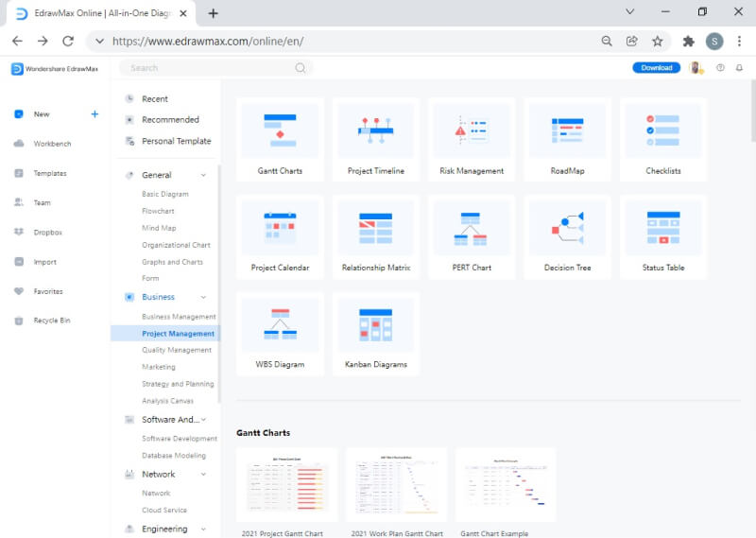Image resolution: width=756 pixels, height=538 pixels.
Task: Select Project Management subcategory
Action: [x=165, y=334]
